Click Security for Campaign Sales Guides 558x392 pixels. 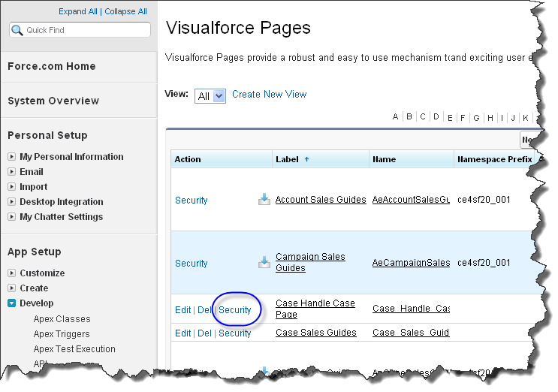click(191, 264)
